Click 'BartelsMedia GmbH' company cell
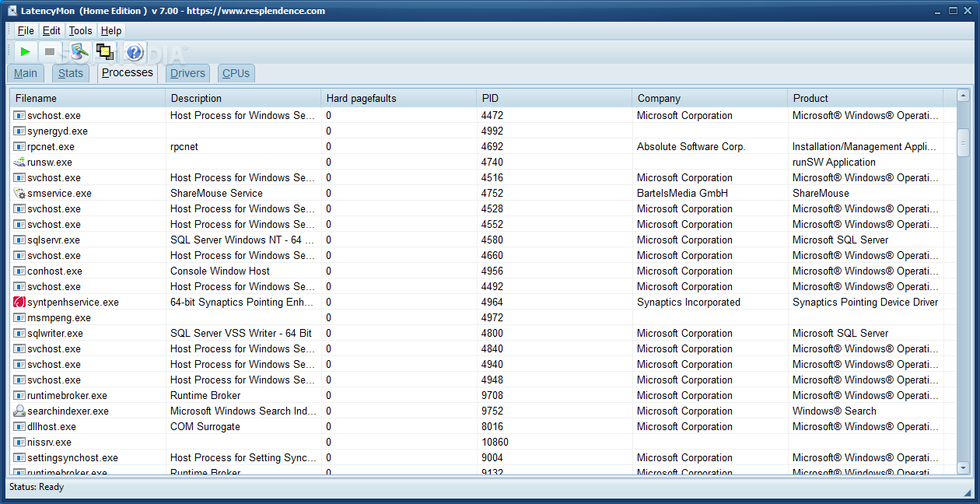The width and height of the screenshot is (980, 504). coord(684,193)
